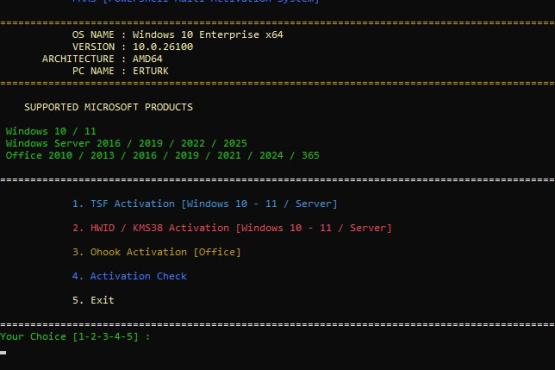The width and height of the screenshot is (555, 370).
Task: Select menu option 4 Activation Check
Action: click(129, 276)
